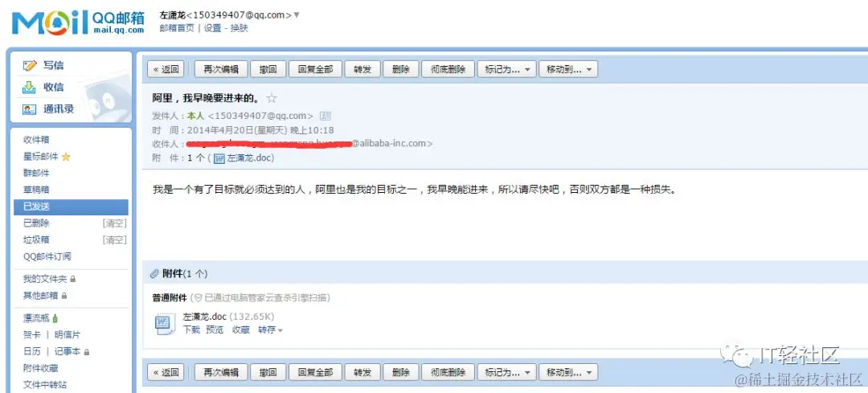Click the top 回复全部 button
Viewport: 868px width, 393px height.
tap(315, 69)
